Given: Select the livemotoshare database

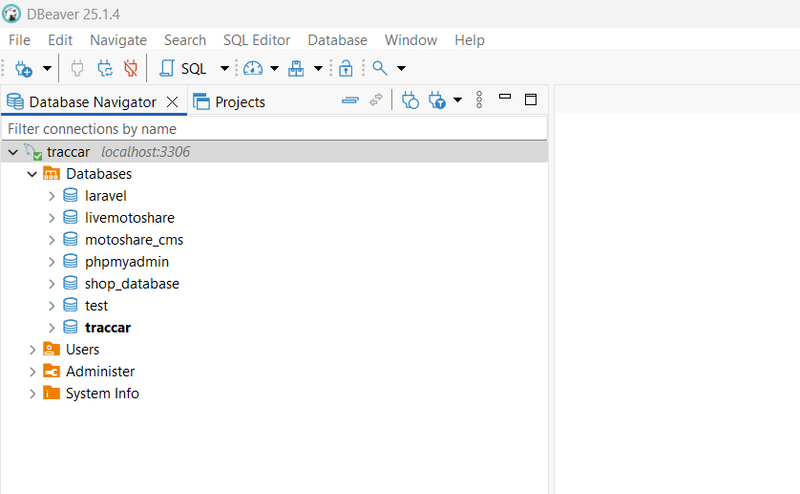Looking at the screenshot, I should coord(129,218).
